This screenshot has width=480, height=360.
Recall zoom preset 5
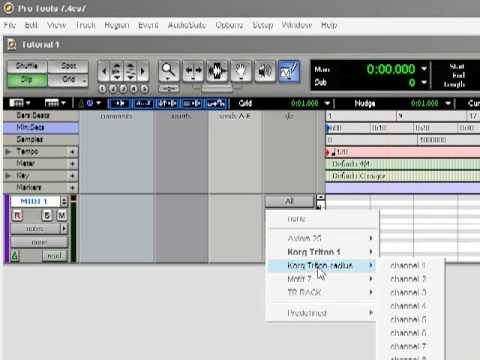(x=144, y=89)
